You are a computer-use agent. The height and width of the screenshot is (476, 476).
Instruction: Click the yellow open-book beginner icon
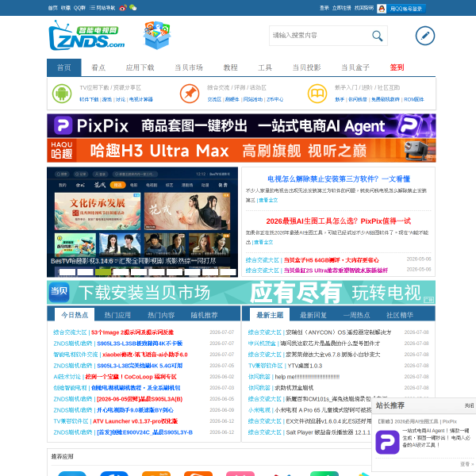[x=317, y=94]
